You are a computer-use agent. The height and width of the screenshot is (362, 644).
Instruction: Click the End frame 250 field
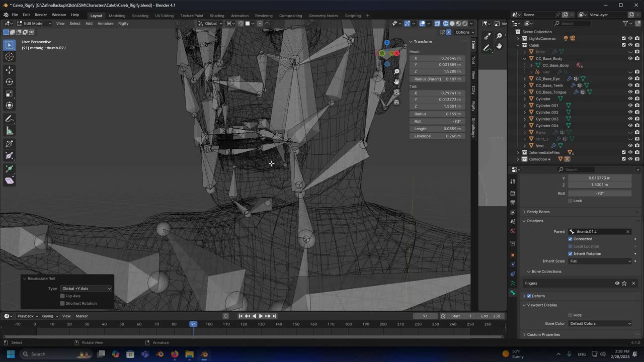tap(491, 316)
